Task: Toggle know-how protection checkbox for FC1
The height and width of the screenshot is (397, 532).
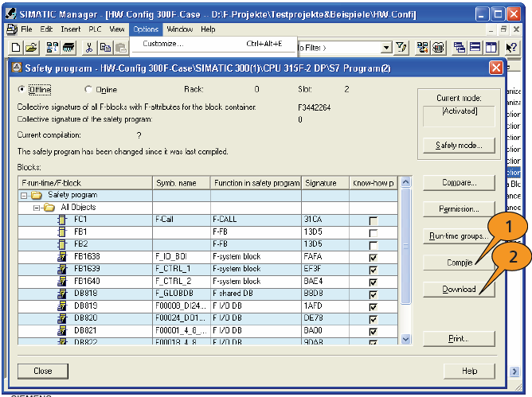Action: tap(374, 221)
